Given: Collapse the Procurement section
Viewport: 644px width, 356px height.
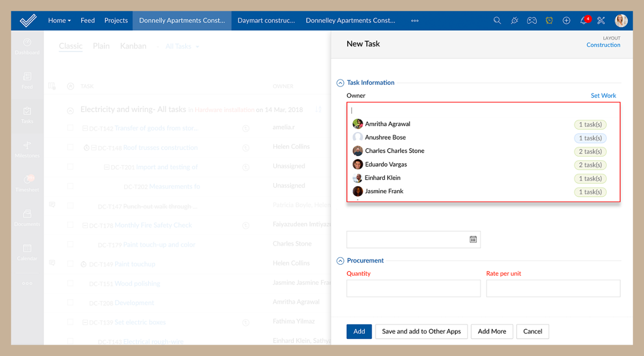Looking at the screenshot, I should click(x=340, y=261).
